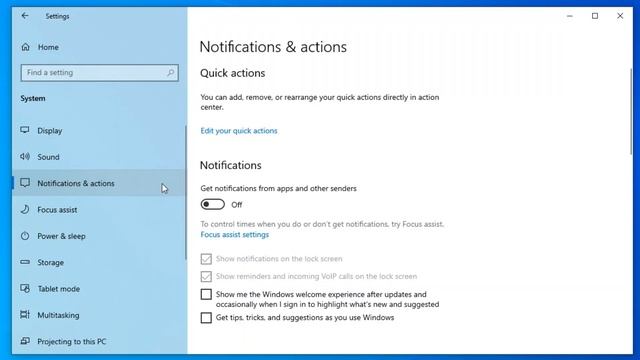Screen dimensions: 640x360
Task: Click the Projecting to this PC icon
Action: click(25, 341)
